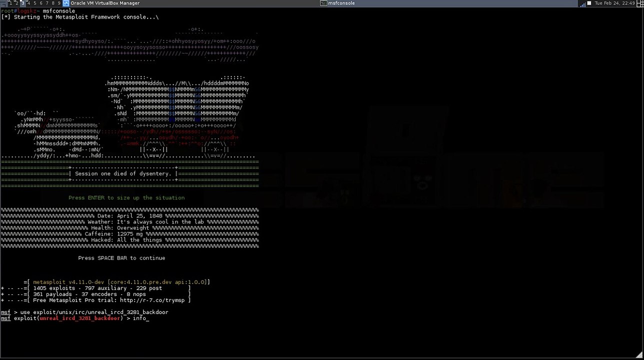This screenshot has width=644, height=360.
Task: Select the highlighted workspace 3 tag
Action: pos(23,3)
